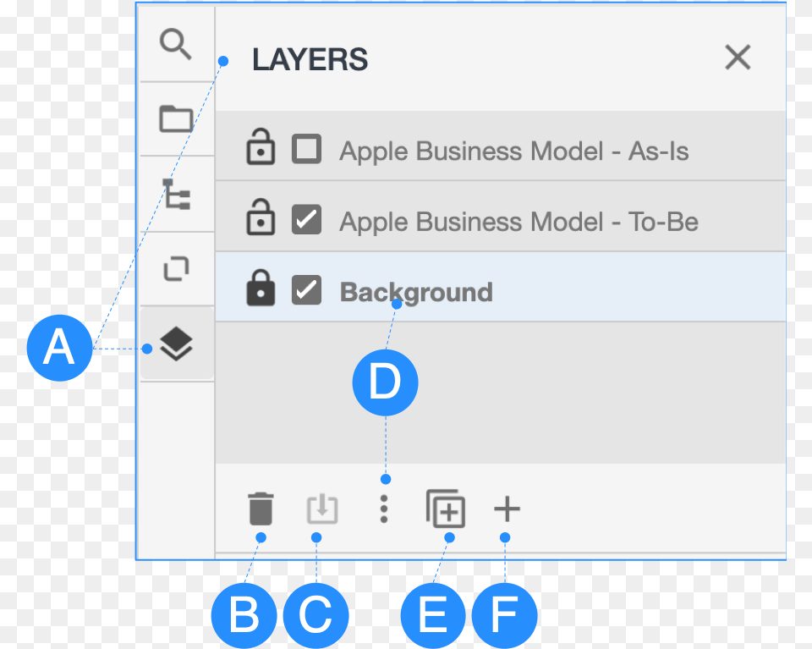Lock the Apple Business Model - As-Is layer
Image resolution: width=812 pixels, height=649 pixels.
pyautogui.click(x=261, y=148)
